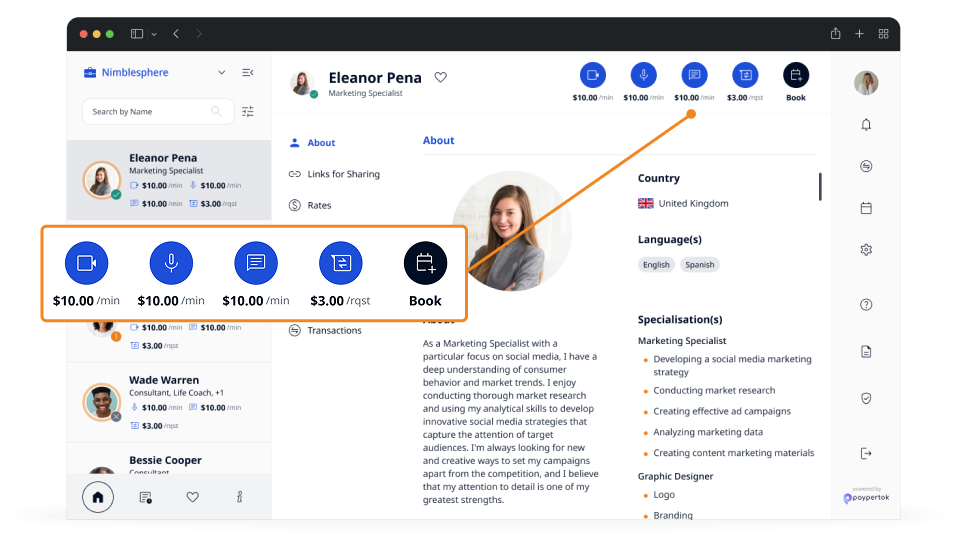Screen dimensions: 966x537
Task: Open help question mark icon
Action: coord(866,305)
